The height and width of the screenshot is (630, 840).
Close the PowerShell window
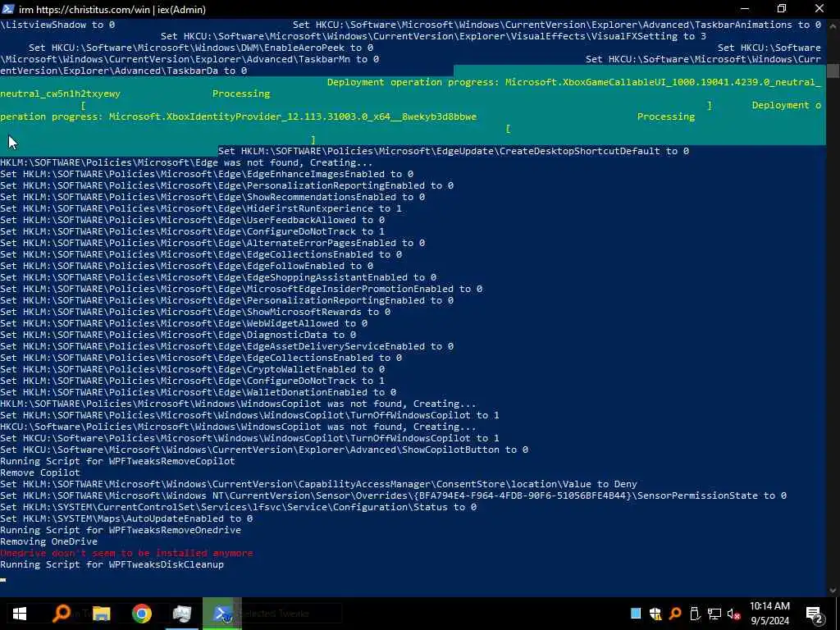point(819,9)
